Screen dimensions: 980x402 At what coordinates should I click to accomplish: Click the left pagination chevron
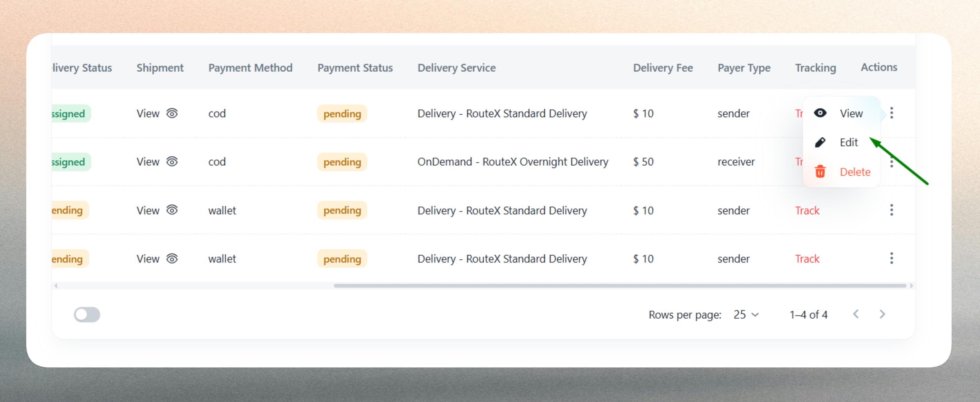click(x=856, y=315)
